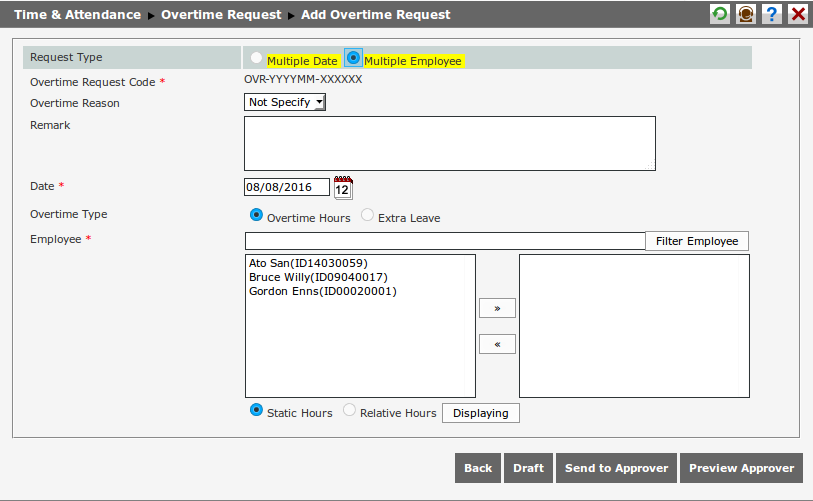Image resolution: width=813 pixels, height=501 pixels.
Task: Open the support headset icon
Action: coord(745,14)
